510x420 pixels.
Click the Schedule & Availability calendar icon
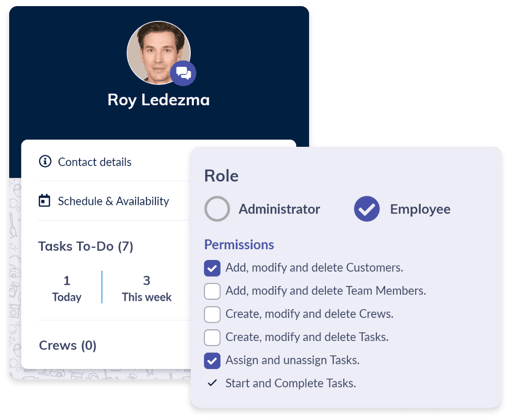click(45, 201)
